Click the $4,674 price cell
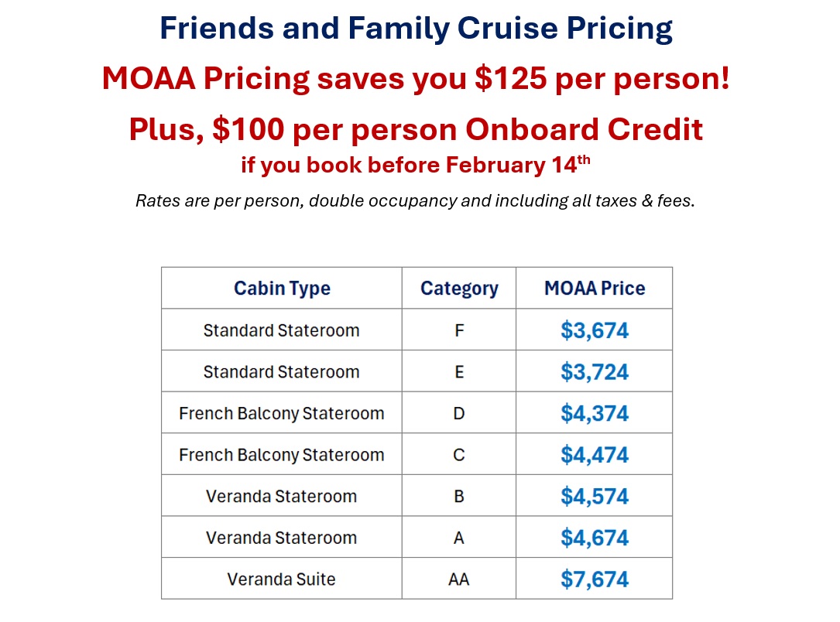 [595, 538]
